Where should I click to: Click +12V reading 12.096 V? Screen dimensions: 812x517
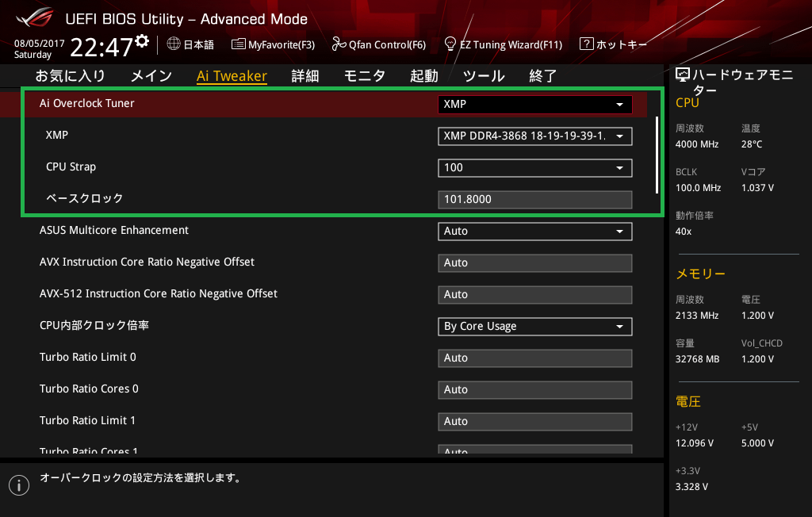click(695, 443)
